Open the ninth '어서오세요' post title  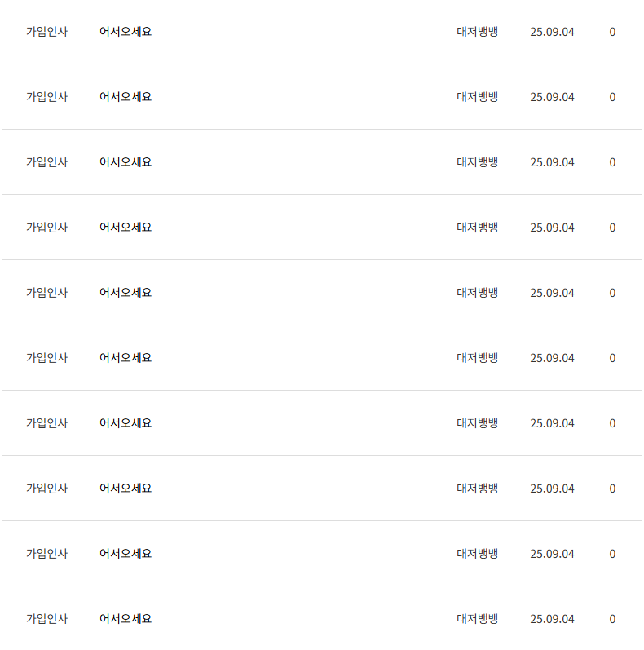click(x=126, y=554)
